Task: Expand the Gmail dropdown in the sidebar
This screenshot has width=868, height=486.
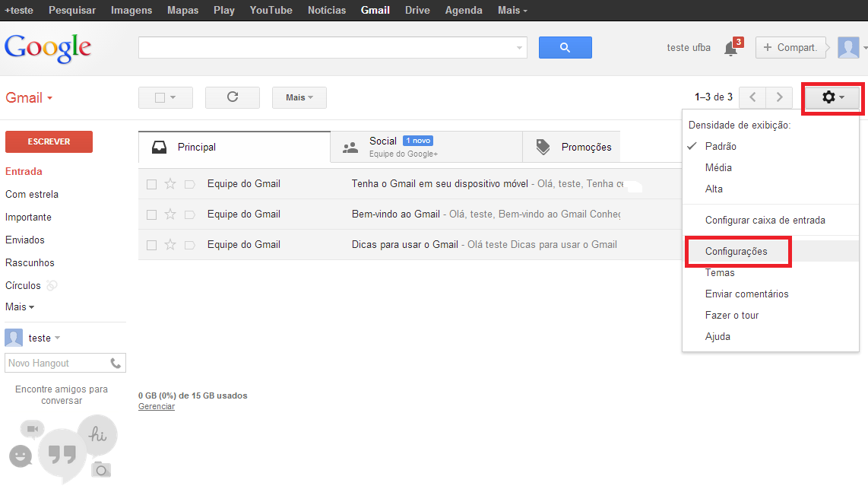Action: tap(29, 97)
